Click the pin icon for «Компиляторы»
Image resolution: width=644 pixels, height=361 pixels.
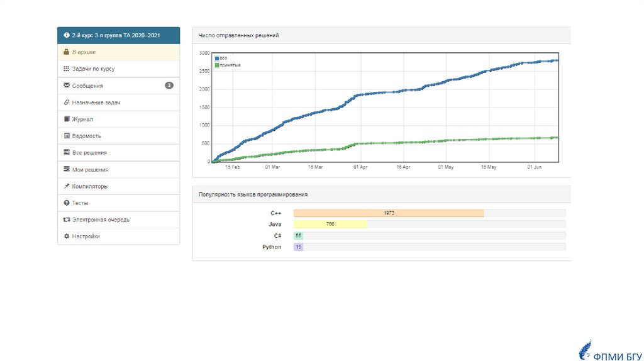coord(67,187)
